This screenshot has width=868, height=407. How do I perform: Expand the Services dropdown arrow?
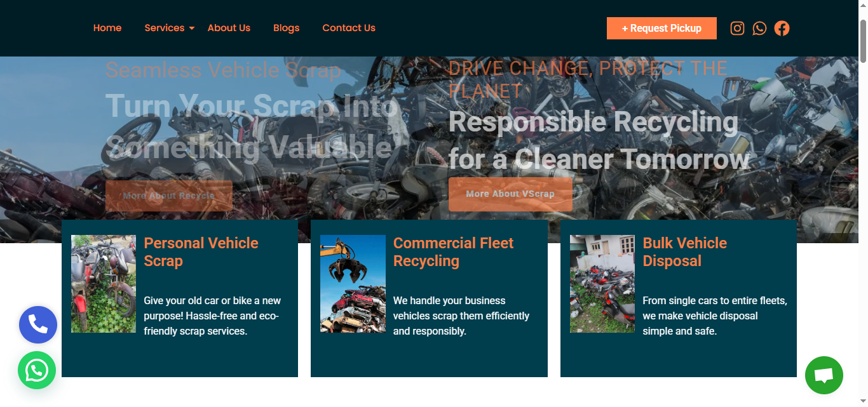pos(191,28)
